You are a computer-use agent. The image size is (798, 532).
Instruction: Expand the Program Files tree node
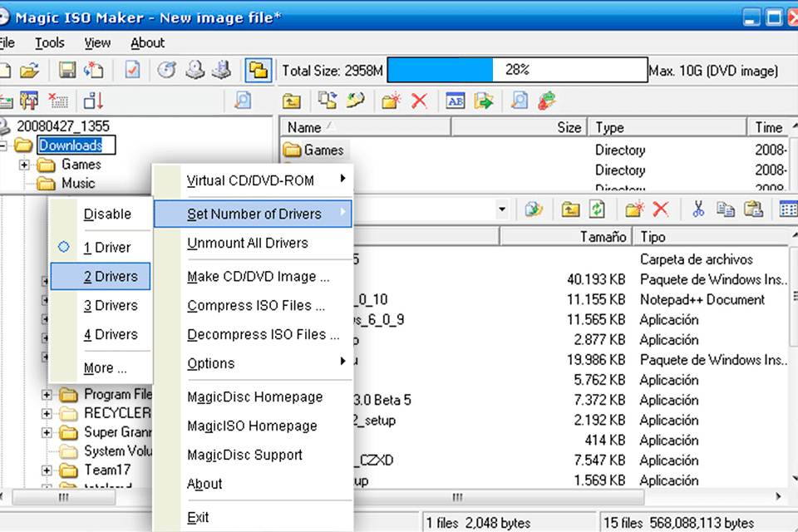47,395
